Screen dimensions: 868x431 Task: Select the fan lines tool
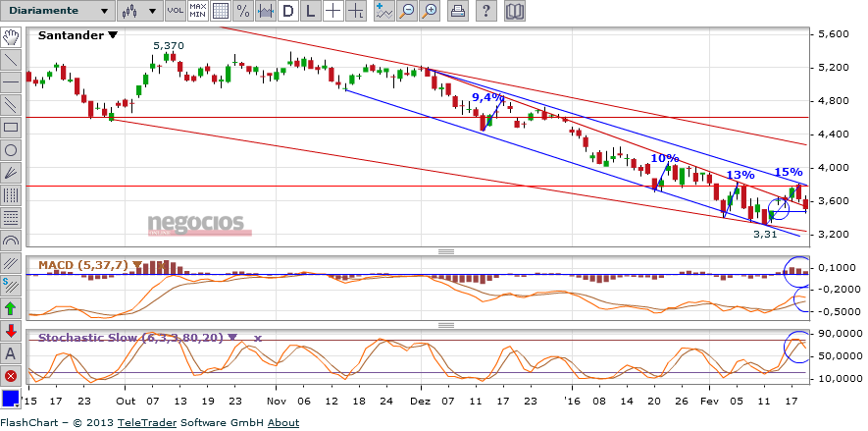(x=11, y=173)
